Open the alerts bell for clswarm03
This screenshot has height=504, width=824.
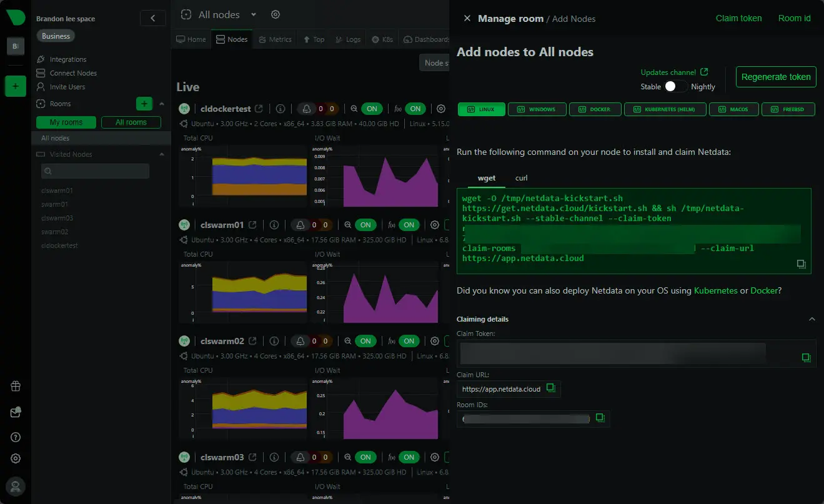tap(300, 457)
